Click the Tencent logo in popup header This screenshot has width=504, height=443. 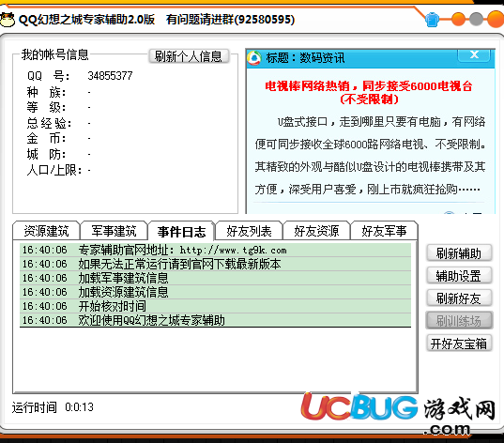tap(254, 58)
